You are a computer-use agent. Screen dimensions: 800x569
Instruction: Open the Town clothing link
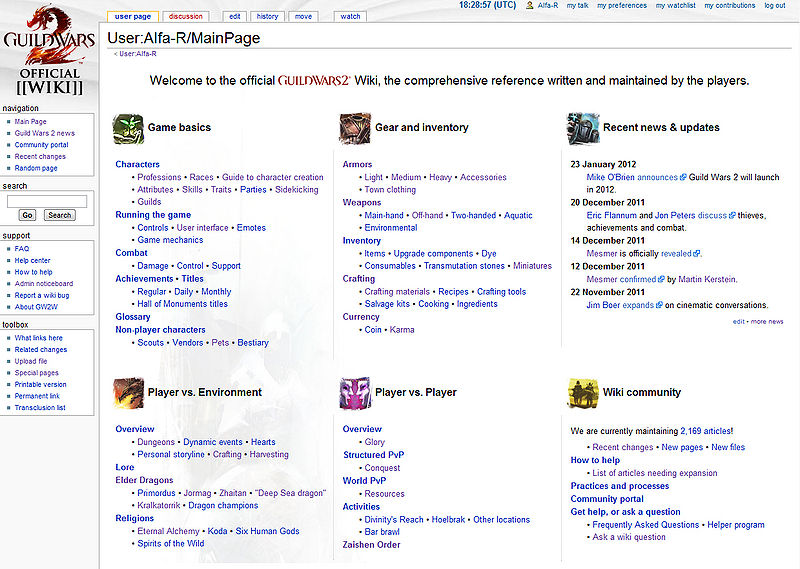(390, 189)
